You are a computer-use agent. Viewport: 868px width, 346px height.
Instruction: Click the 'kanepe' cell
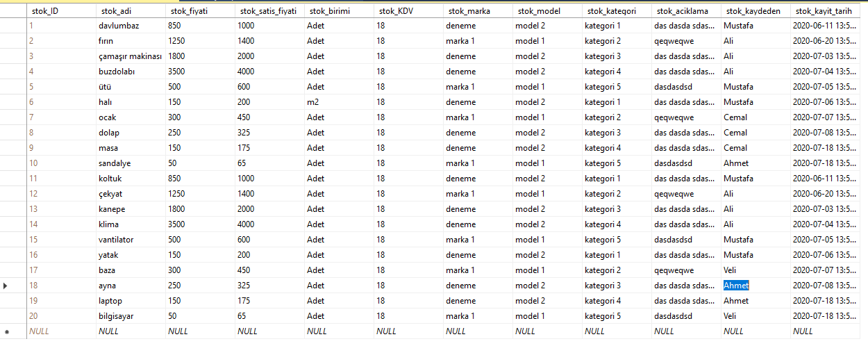click(x=131, y=209)
